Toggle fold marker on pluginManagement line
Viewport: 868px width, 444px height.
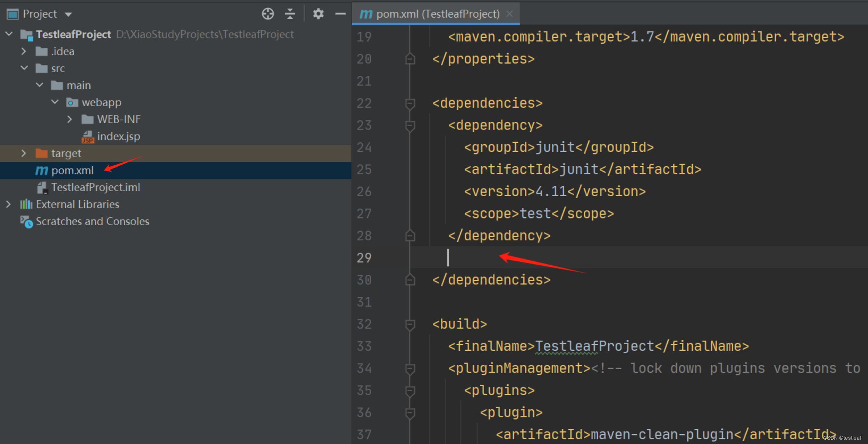click(x=410, y=368)
